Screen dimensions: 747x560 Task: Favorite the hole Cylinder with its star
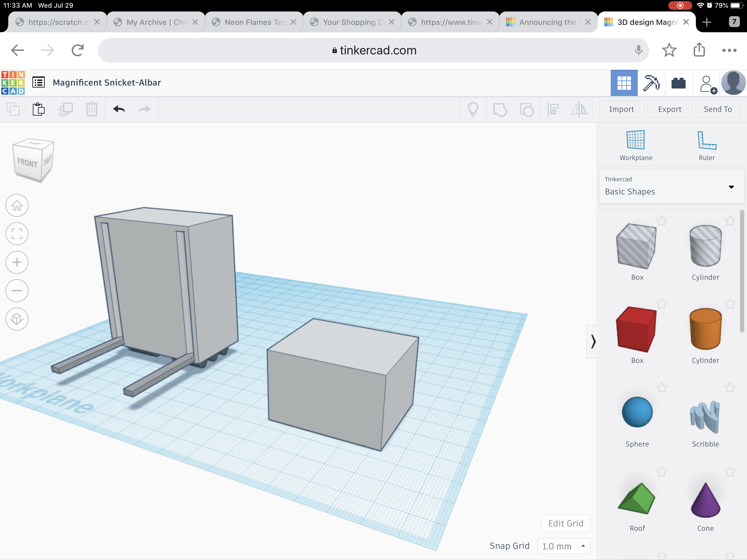(x=730, y=221)
